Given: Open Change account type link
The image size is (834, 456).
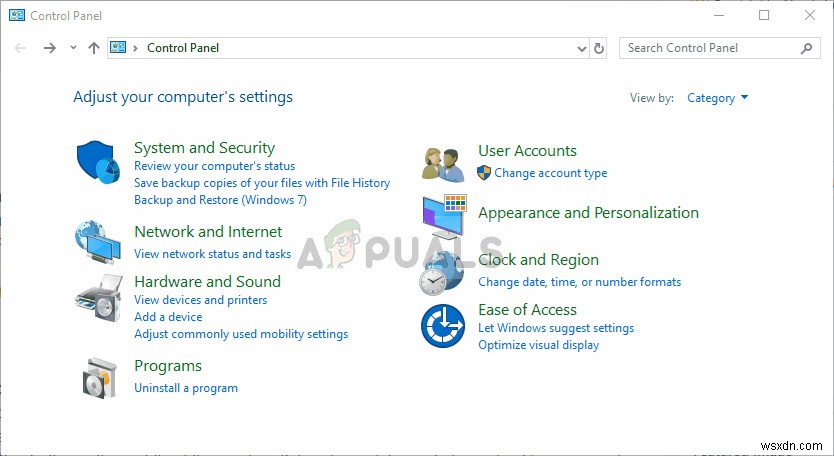Looking at the screenshot, I should [550, 173].
